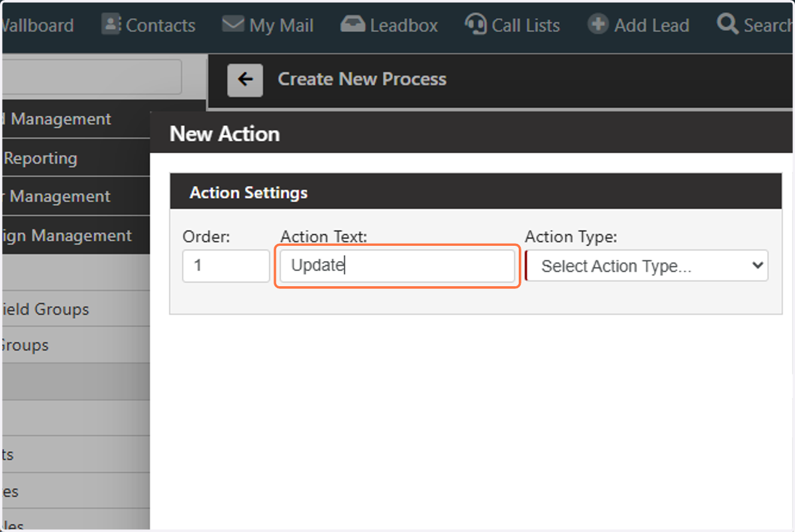Click the Action Text field containing Update

coord(397,266)
